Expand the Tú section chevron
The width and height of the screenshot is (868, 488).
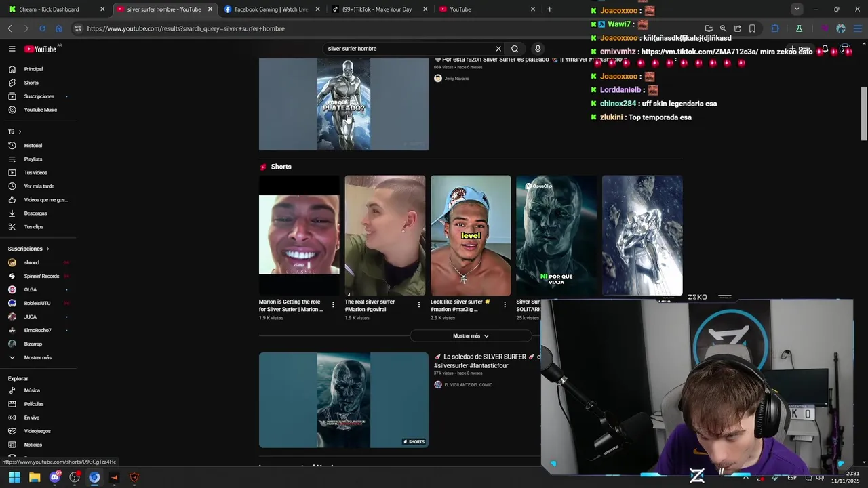[x=20, y=131]
